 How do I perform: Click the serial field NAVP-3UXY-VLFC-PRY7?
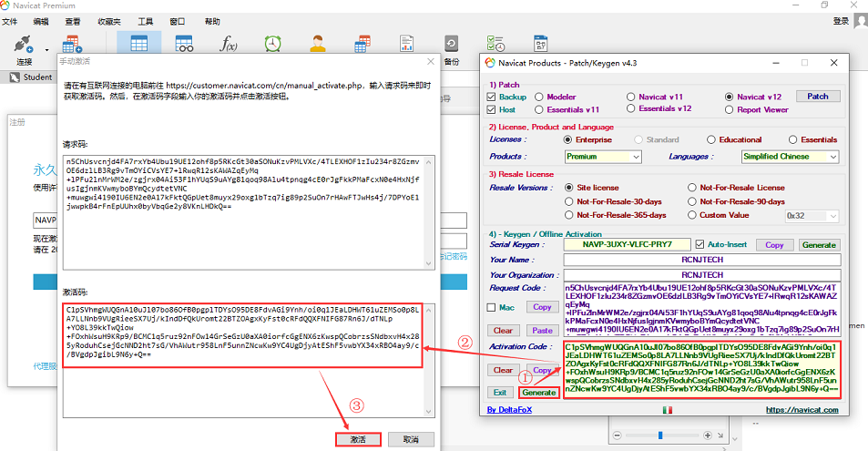coord(628,244)
